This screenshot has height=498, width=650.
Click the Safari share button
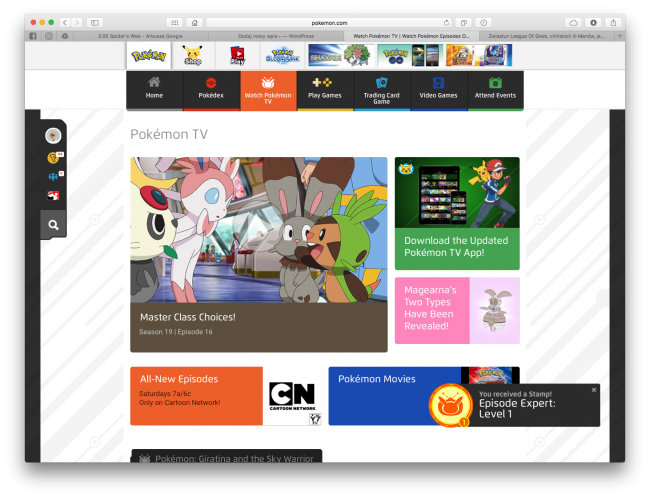pyautogui.click(x=613, y=22)
